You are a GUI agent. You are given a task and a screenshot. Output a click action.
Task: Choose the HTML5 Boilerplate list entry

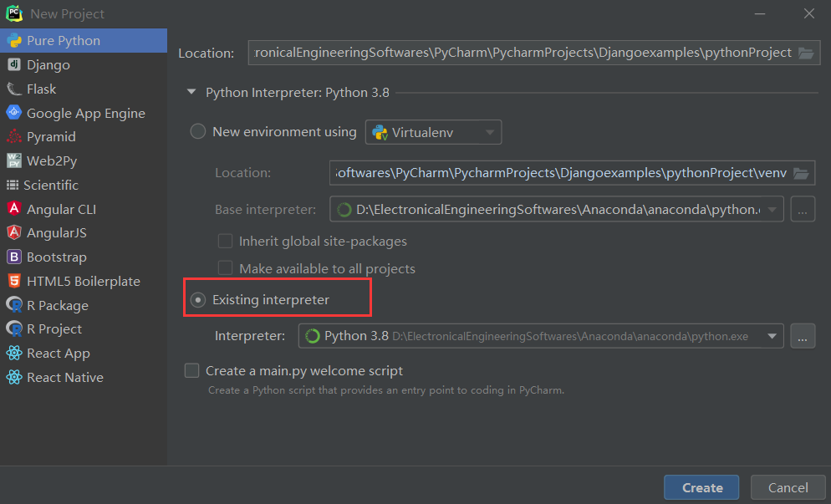point(84,281)
